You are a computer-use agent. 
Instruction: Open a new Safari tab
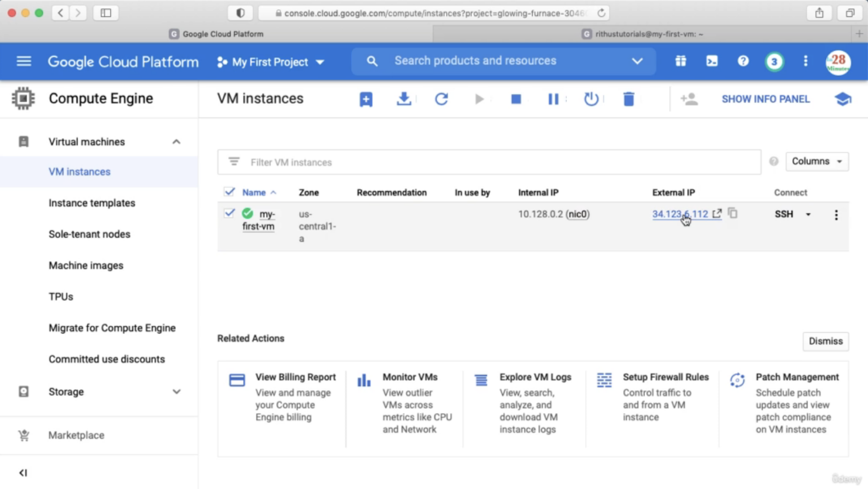pos(859,34)
